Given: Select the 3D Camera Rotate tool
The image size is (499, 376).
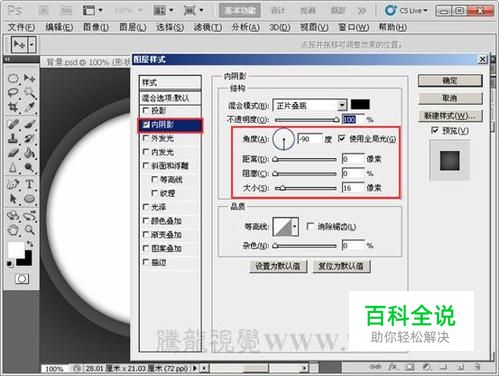Looking at the screenshot, I should (30, 216).
